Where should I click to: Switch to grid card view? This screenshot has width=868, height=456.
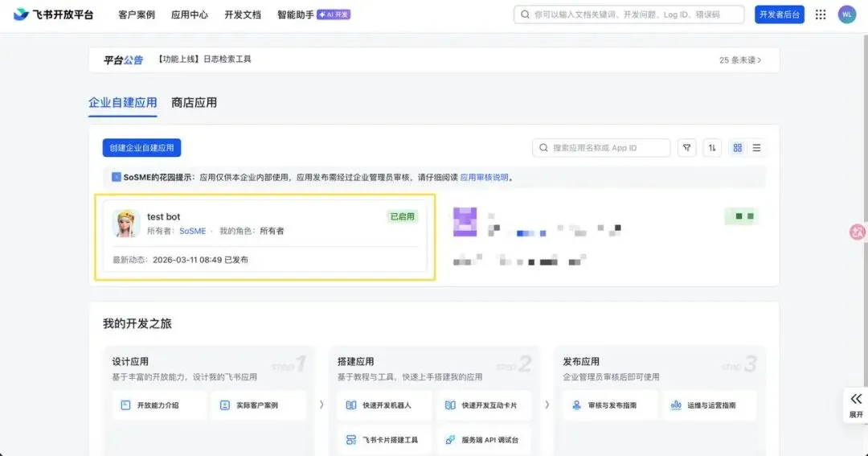click(x=737, y=148)
